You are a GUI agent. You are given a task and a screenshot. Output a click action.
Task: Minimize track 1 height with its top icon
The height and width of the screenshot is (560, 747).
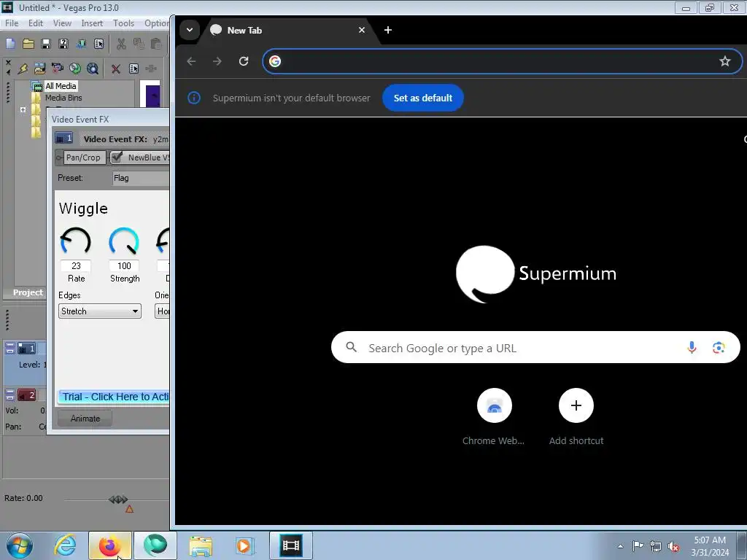coord(10,345)
